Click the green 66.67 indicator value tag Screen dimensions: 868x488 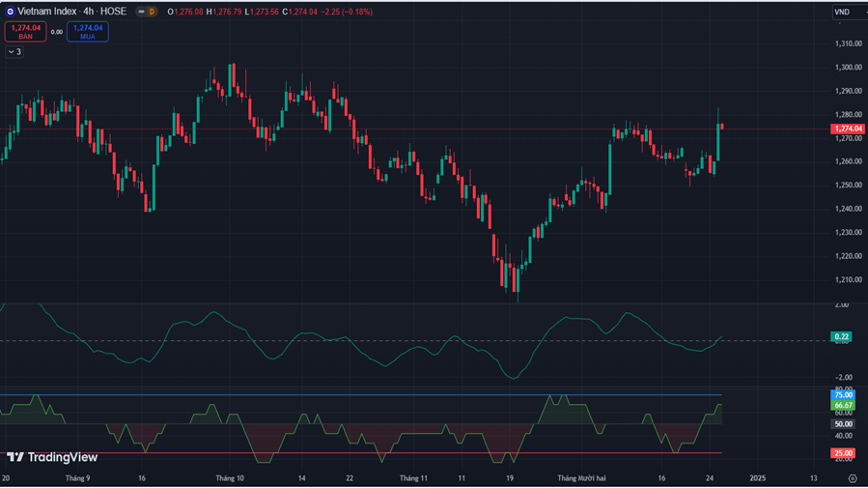coord(842,406)
